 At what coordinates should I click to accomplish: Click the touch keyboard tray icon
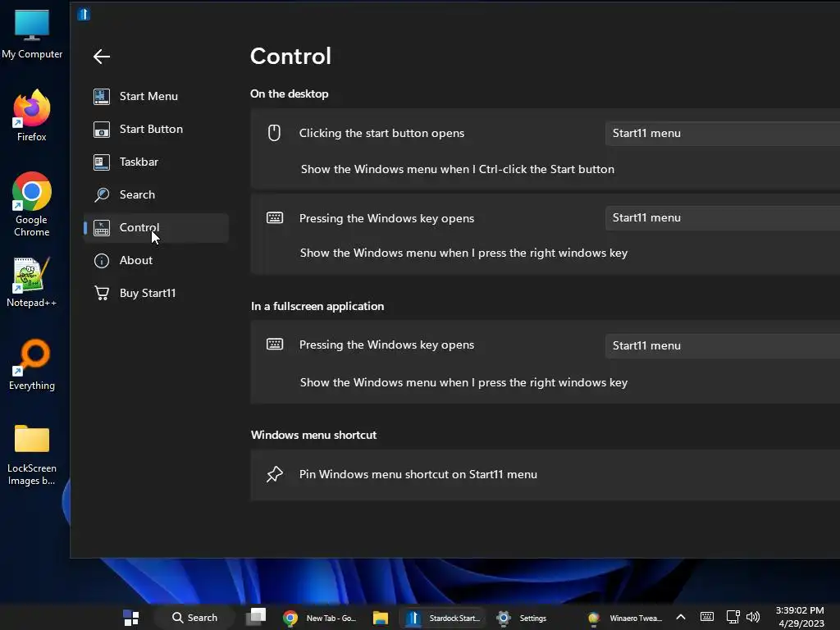[706, 617]
